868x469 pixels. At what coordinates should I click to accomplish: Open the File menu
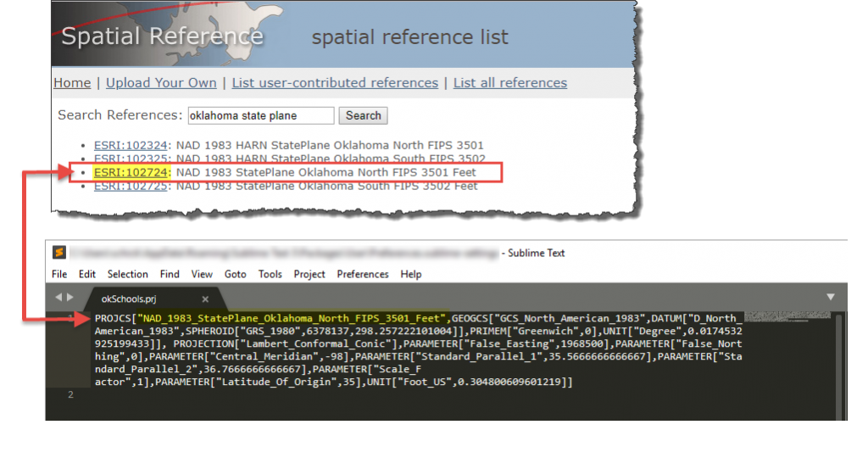(x=59, y=274)
